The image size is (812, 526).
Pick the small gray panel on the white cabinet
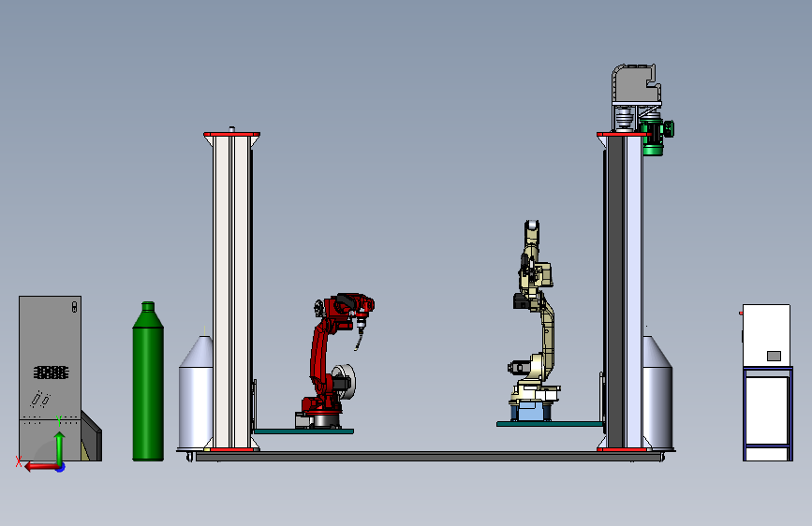pyautogui.click(x=774, y=356)
